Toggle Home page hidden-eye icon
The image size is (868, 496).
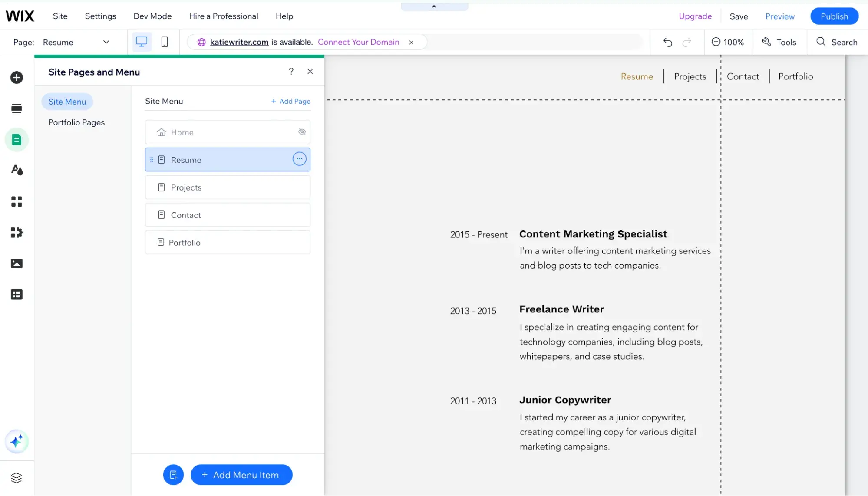(x=302, y=132)
